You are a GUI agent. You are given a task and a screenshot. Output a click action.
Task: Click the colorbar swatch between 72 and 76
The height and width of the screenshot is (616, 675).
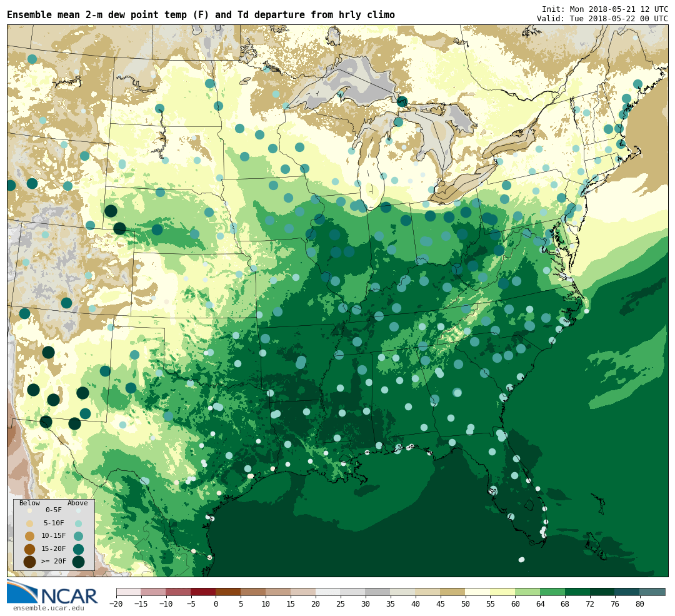[x=602, y=592]
